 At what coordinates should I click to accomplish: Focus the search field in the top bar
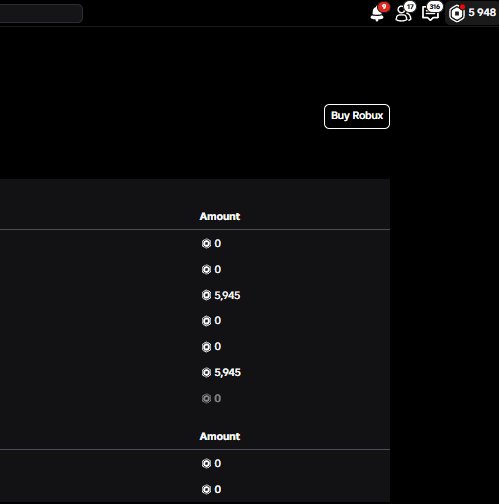click(x=41, y=13)
